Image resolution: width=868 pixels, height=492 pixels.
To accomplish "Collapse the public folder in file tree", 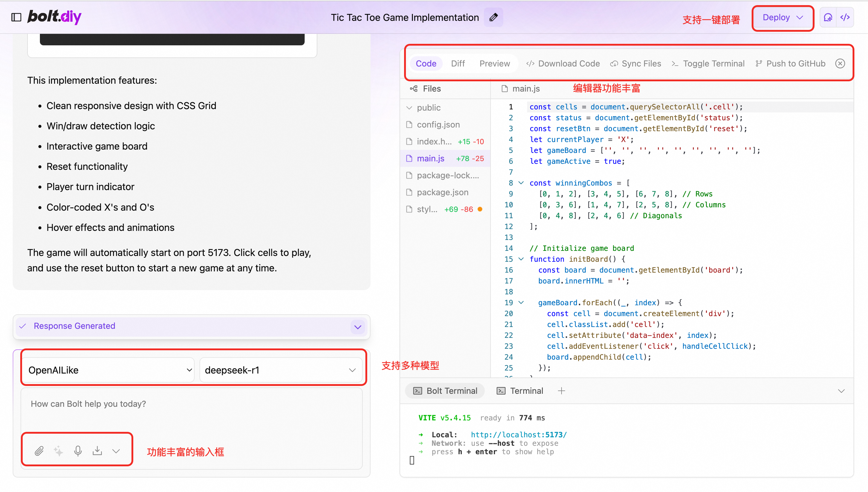I will click(410, 108).
